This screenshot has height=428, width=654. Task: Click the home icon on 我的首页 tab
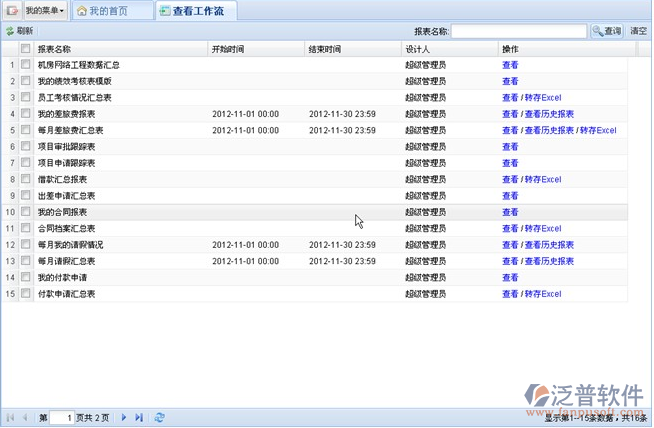(83, 11)
